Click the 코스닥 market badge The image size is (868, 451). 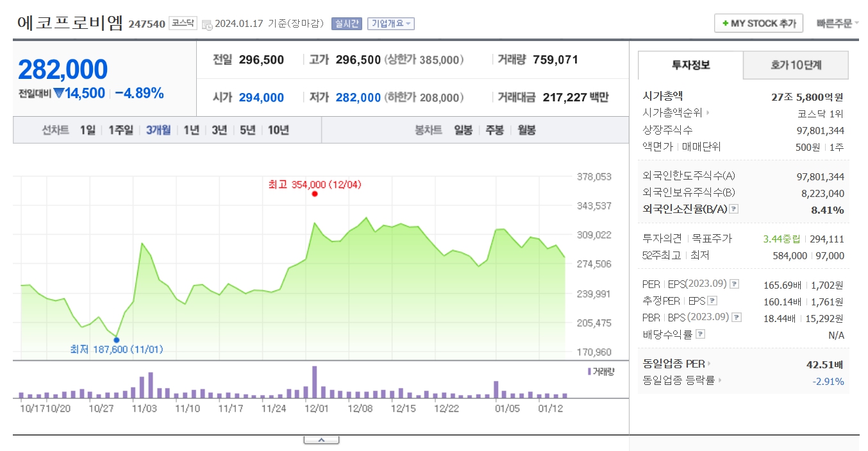click(x=183, y=23)
